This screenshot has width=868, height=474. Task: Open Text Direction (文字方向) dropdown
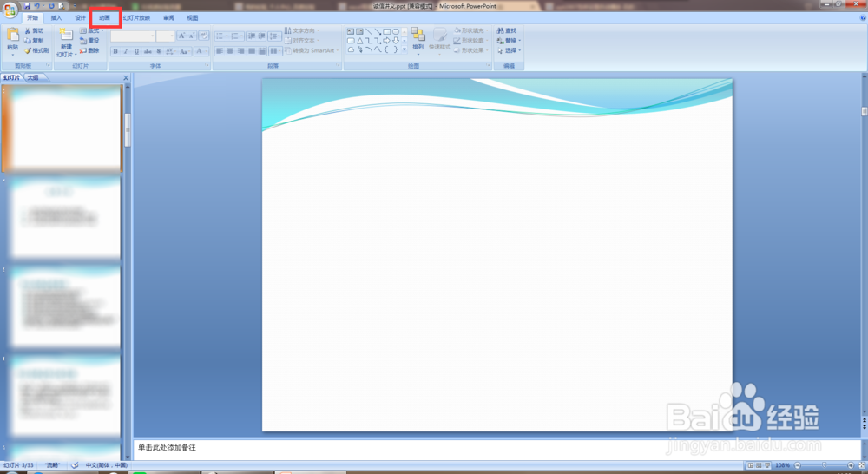click(x=302, y=30)
